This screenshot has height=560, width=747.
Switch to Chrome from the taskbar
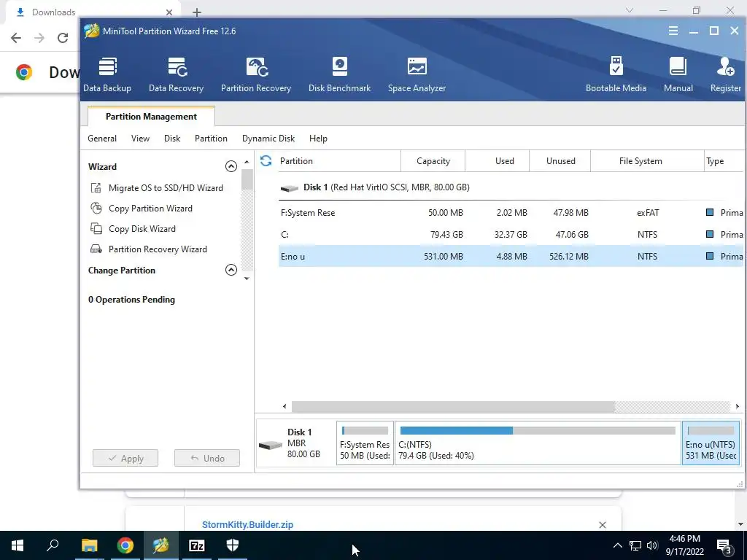tap(125, 545)
